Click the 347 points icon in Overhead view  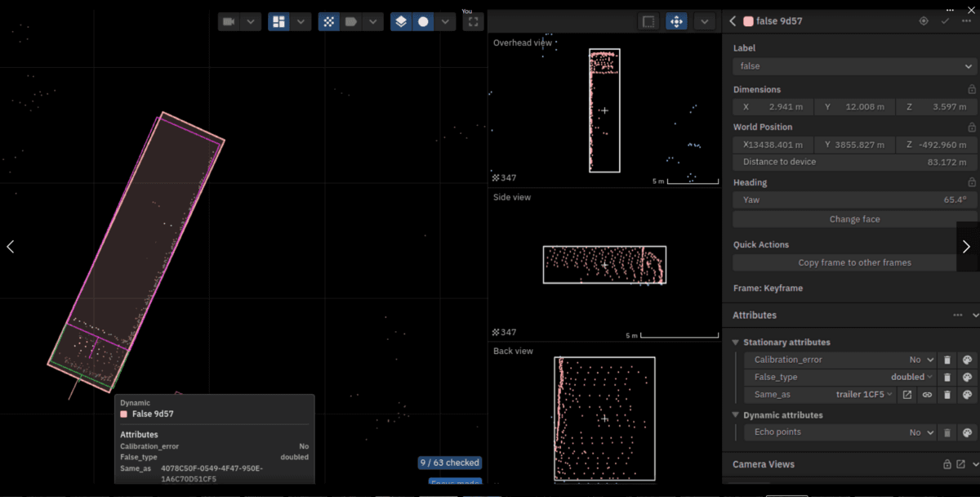click(x=497, y=177)
